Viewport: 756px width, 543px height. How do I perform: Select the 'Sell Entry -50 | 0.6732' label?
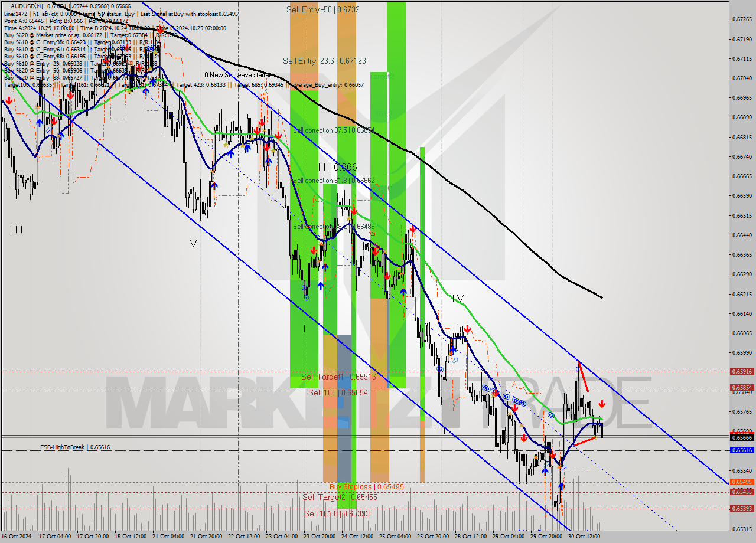323,9
